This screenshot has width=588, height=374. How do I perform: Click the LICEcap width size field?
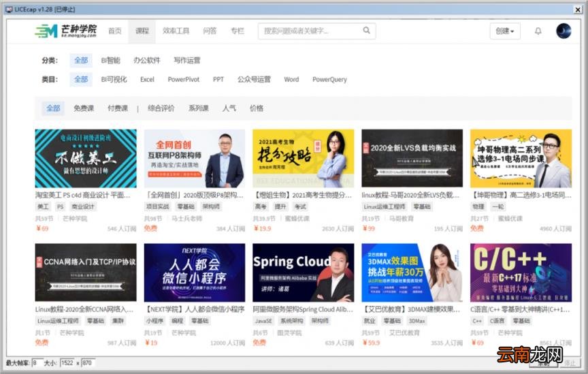67,362
